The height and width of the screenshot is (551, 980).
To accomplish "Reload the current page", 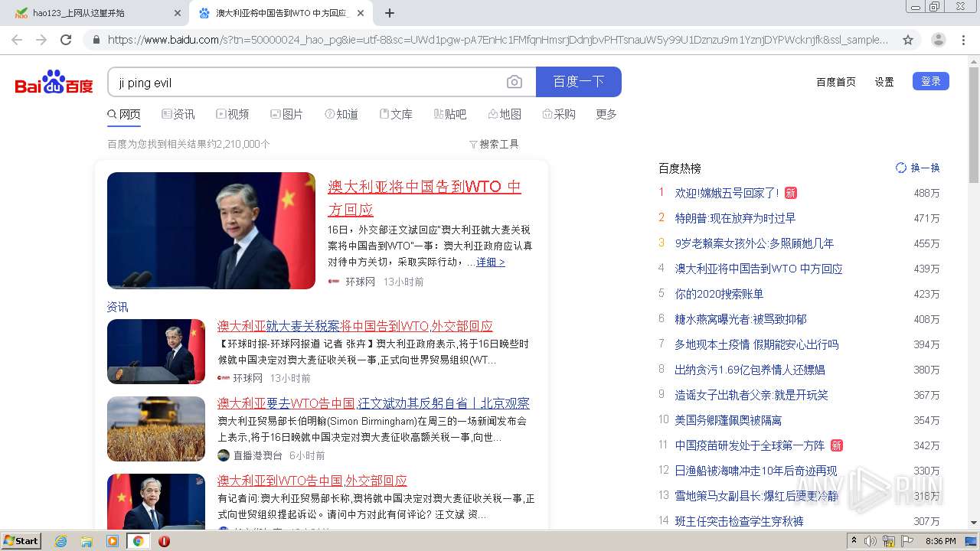I will 66,40.
